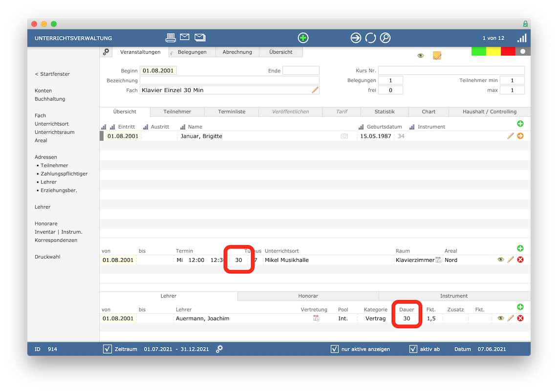Add Lehrer entry with green plus icon

[520, 307]
